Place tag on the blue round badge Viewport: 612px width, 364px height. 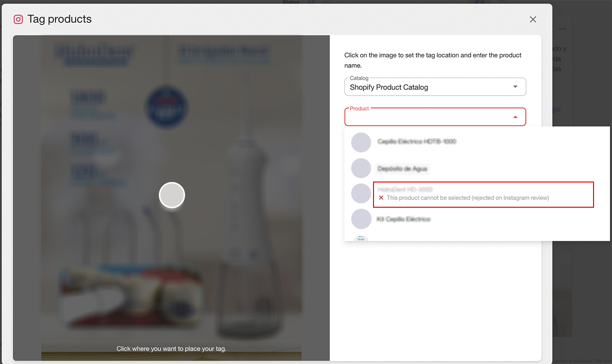coord(167,106)
